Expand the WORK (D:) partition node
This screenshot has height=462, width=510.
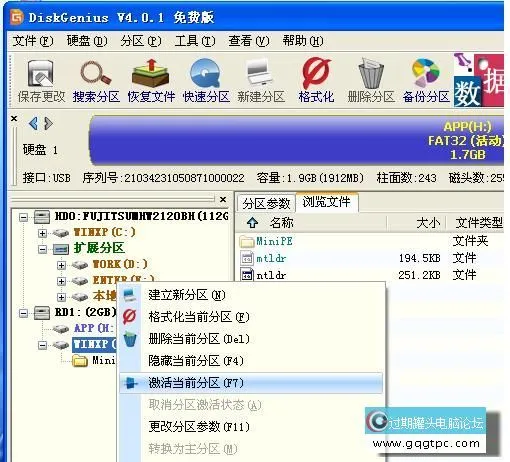pos(61,265)
